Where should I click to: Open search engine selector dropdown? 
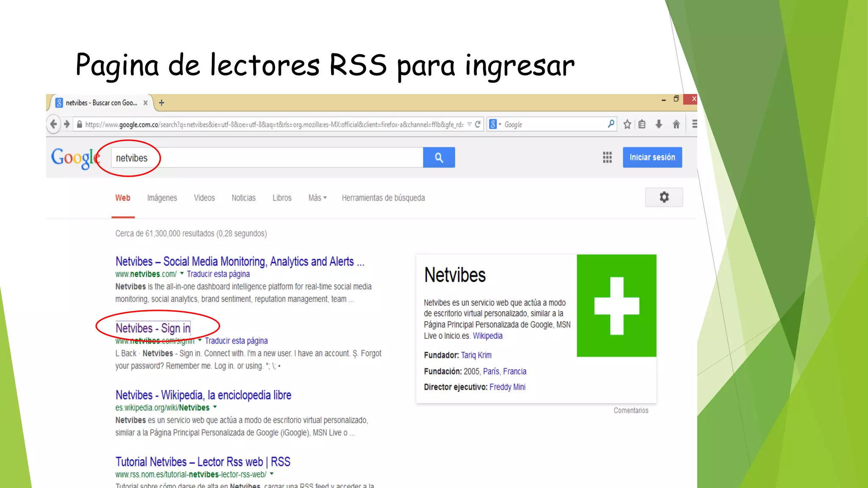495,124
